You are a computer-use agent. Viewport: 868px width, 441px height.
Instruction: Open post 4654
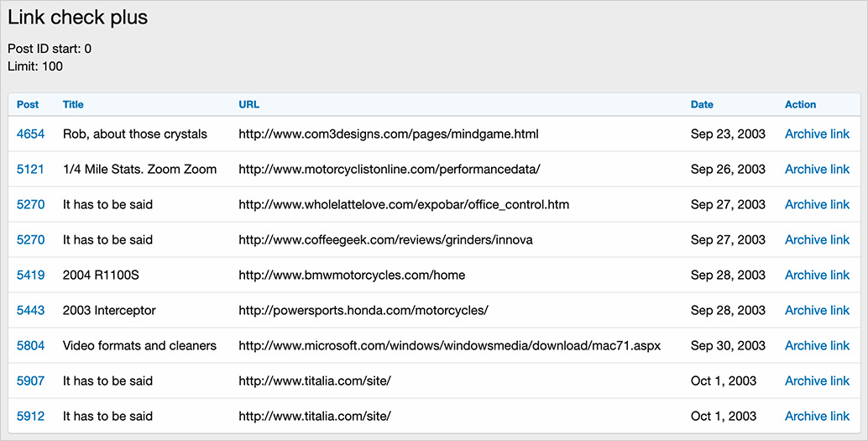click(x=30, y=134)
